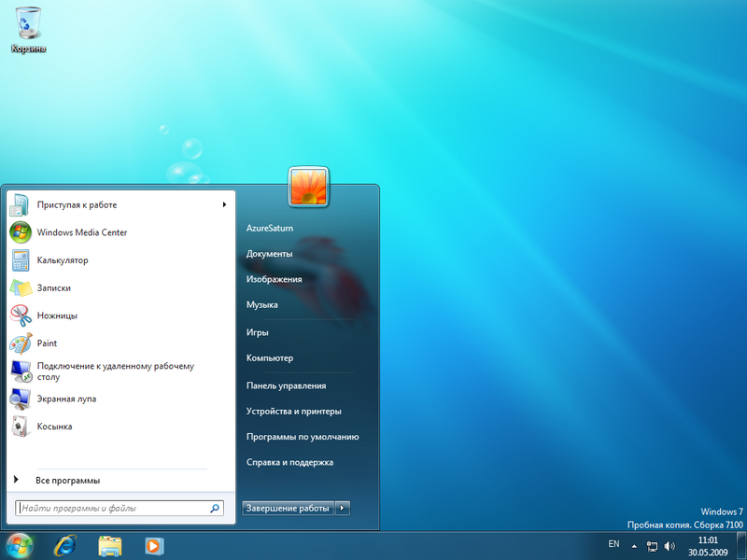Click the Remote Desktop connection icon
747x560 pixels.
[21, 371]
